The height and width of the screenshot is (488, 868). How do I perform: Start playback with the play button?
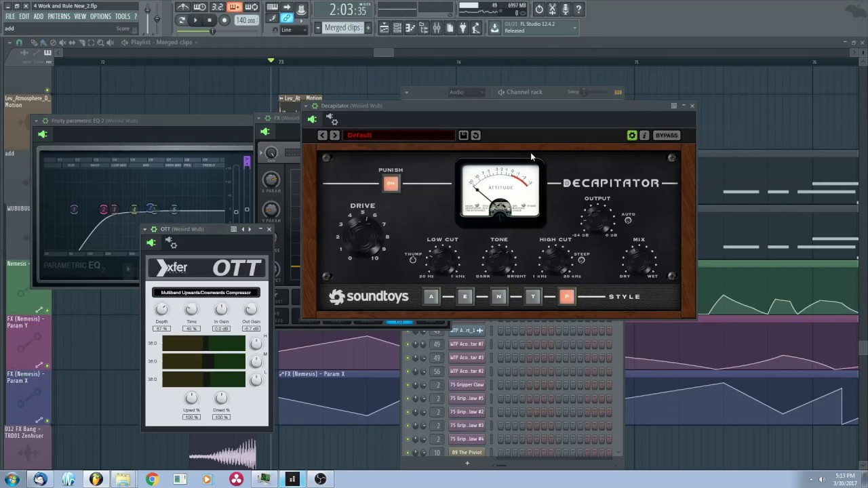point(195,20)
